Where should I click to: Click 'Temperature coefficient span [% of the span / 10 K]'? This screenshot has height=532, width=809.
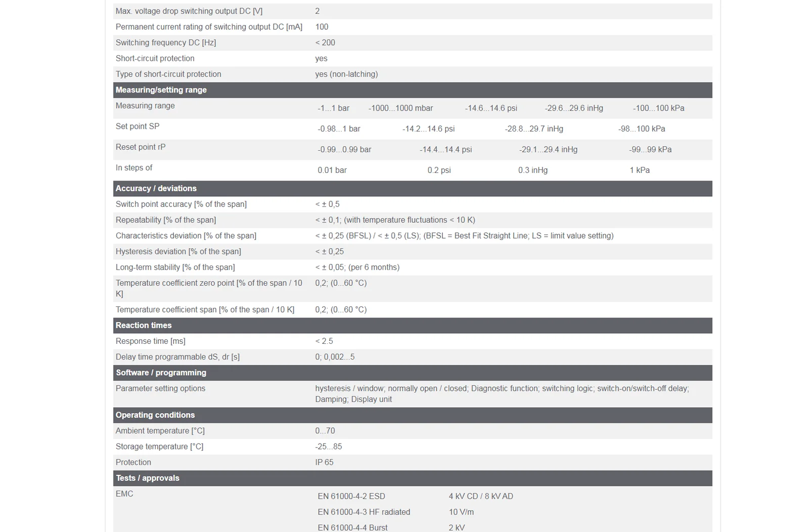click(x=205, y=309)
